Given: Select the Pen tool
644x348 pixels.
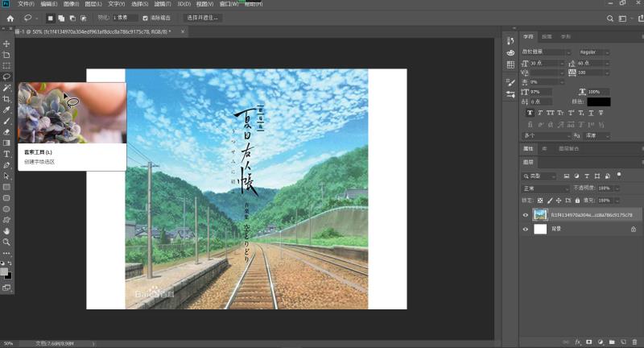Looking at the screenshot, I should click(6, 165).
